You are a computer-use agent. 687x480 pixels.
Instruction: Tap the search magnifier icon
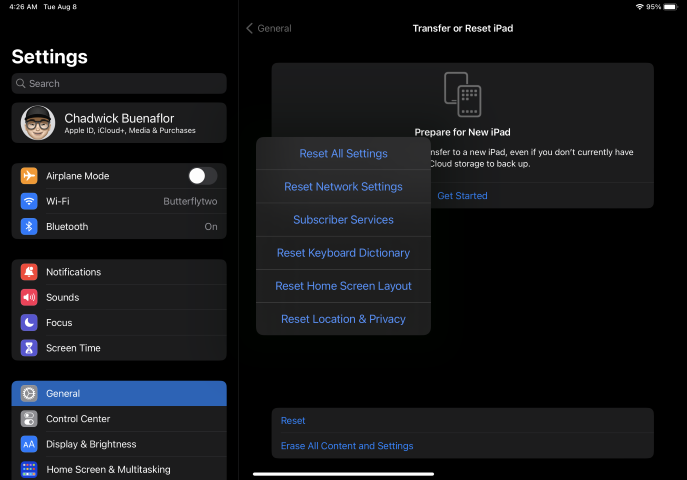click(21, 83)
